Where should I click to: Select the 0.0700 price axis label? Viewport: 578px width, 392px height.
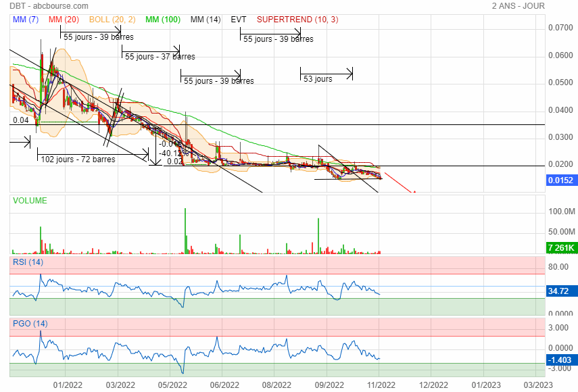(560, 28)
